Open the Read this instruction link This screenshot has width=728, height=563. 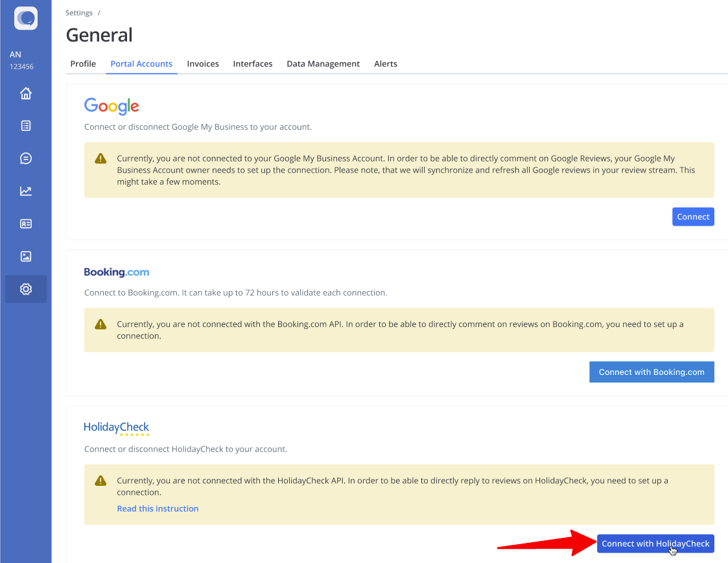tap(158, 509)
